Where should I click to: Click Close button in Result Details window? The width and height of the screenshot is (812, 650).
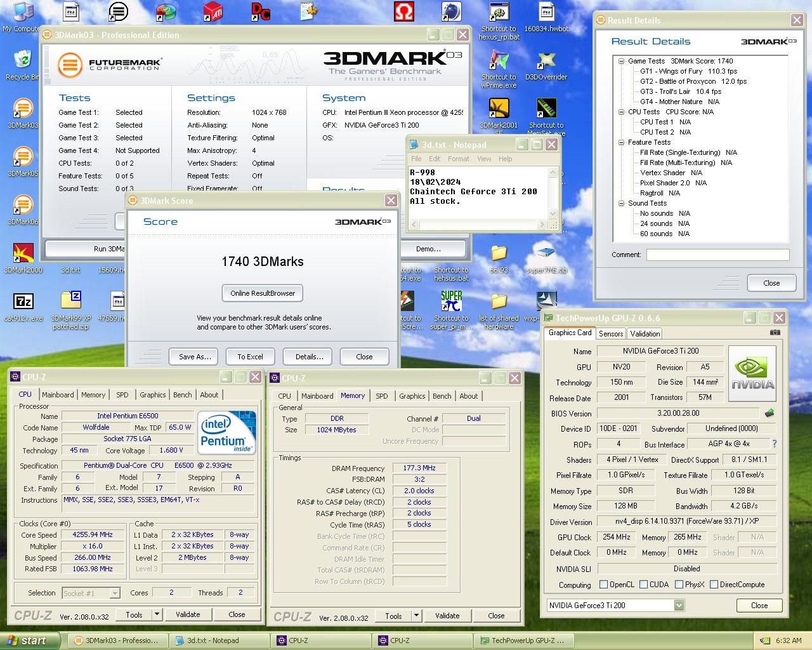pos(771,283)
